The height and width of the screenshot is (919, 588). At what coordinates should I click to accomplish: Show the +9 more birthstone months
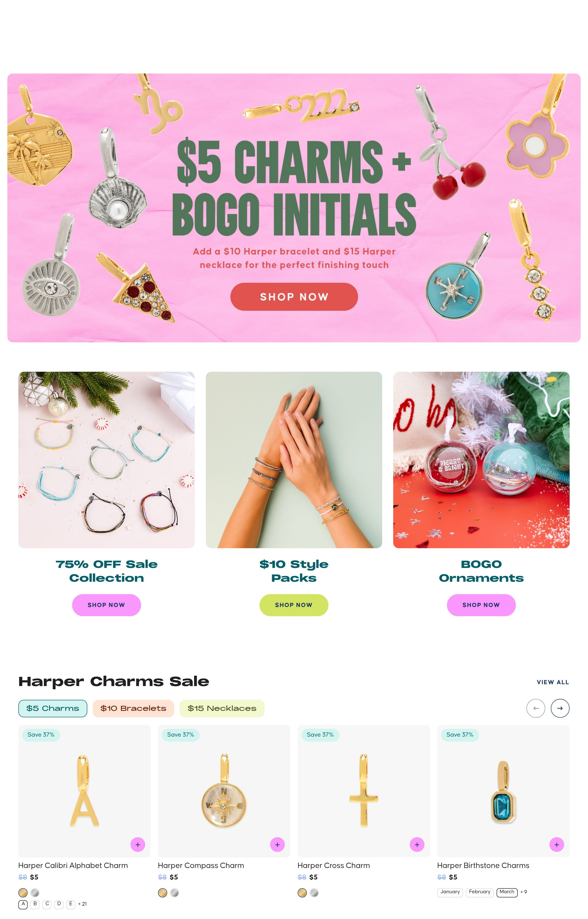pos(523,892)
